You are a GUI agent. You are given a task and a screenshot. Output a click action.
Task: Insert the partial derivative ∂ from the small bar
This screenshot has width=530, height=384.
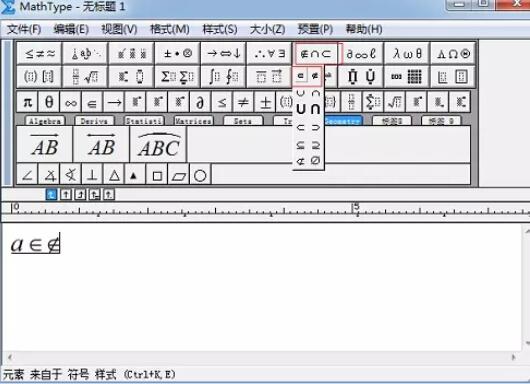[x=200, y=102]
